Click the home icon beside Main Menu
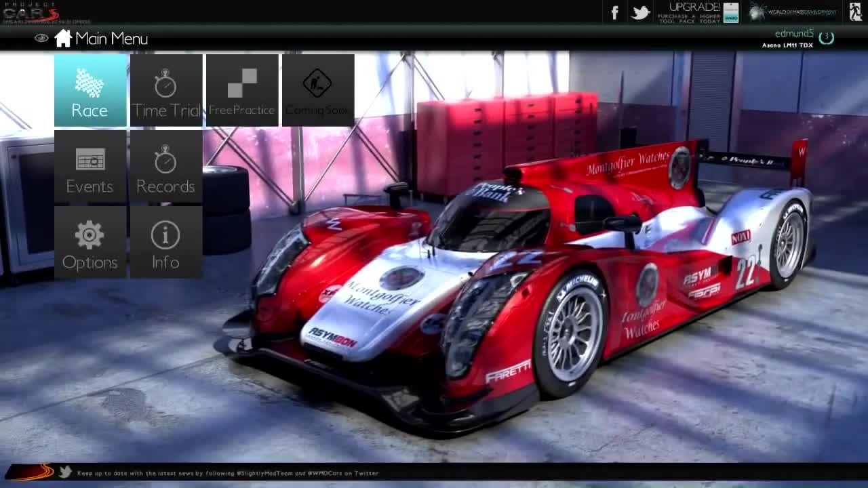 tap(63, 38)
